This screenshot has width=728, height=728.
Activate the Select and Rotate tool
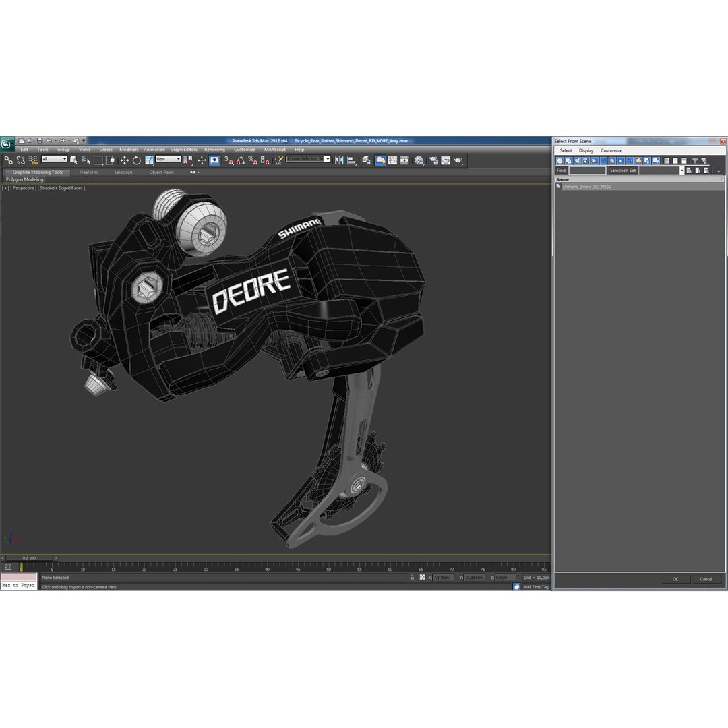pyautogui.click(x=136, y=160)
